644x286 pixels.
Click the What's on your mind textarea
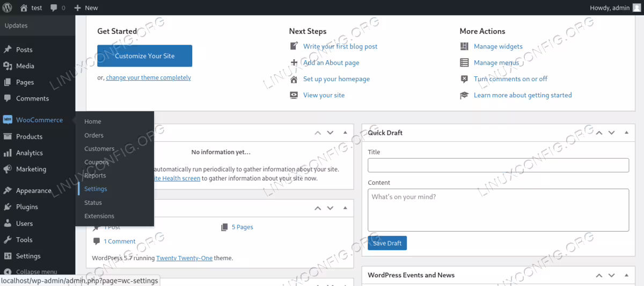(x=498, y=210)
